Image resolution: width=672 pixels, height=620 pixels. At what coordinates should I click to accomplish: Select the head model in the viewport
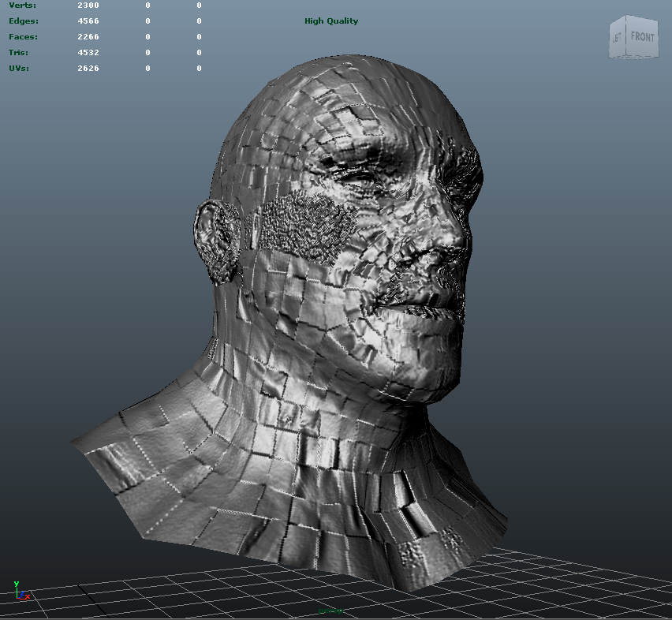tap(331, 237)
